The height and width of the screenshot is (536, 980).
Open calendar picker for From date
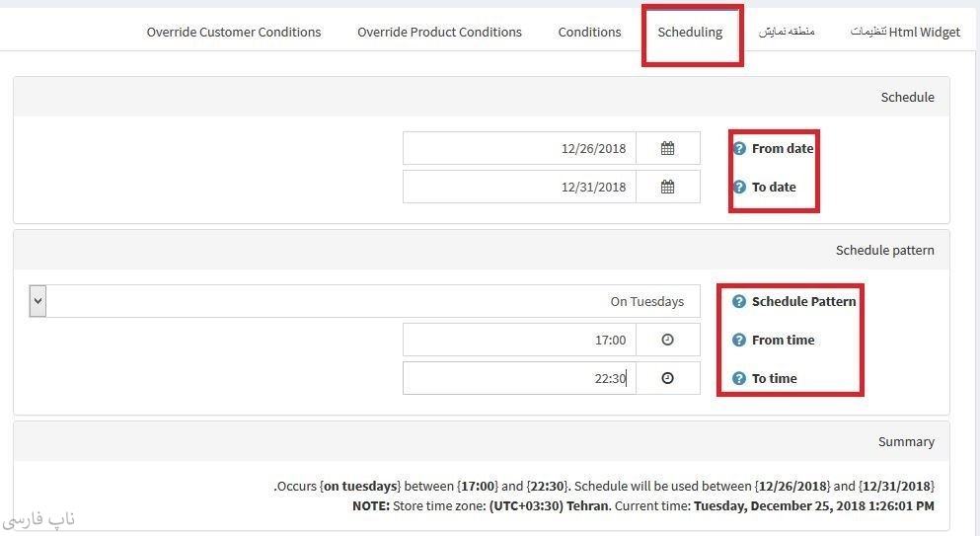pyautogui.click(x=667, y=149)
